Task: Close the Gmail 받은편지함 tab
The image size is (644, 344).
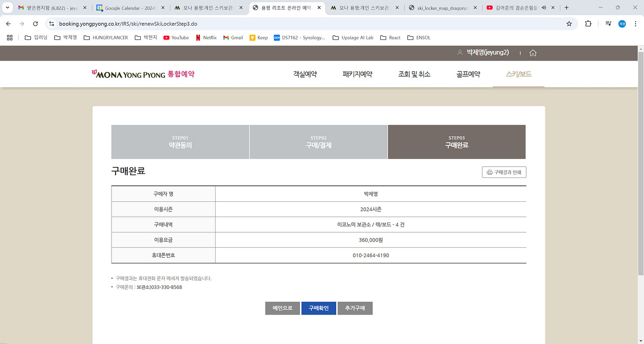Action: click(x=85, y=8)
